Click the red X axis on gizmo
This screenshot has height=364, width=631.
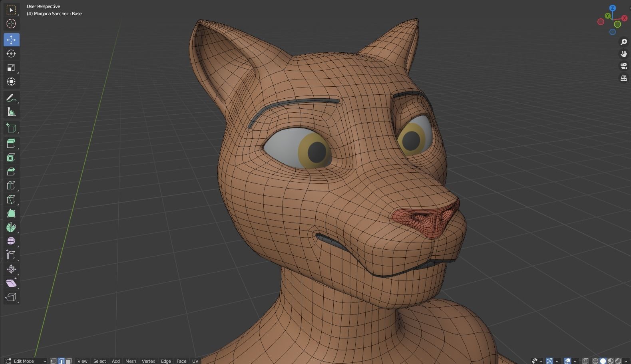click(x=625, y=18)
